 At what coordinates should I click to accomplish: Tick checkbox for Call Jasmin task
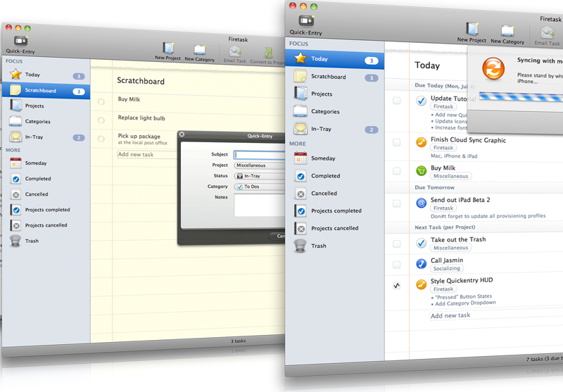[x=397, y=265]
